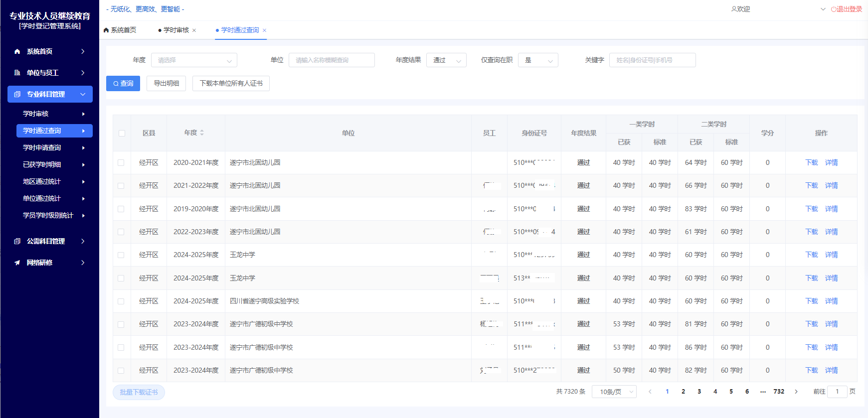The width and height of the screenshot is (868, 418).
Task: Check the 2021-2022年度 row checkbox
Action: [x=121, y=185]
